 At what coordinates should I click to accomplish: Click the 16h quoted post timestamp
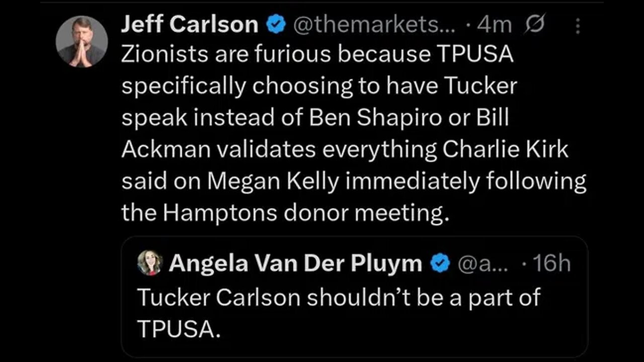point(551,263)
